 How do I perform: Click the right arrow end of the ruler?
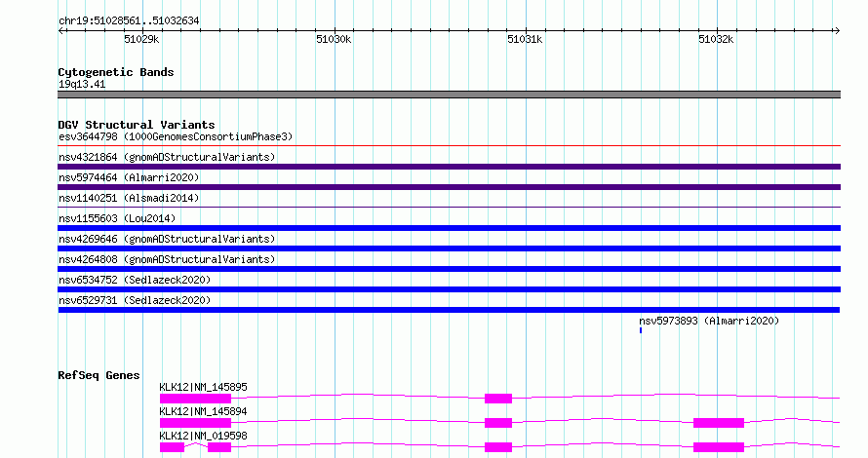click(837, 30)
